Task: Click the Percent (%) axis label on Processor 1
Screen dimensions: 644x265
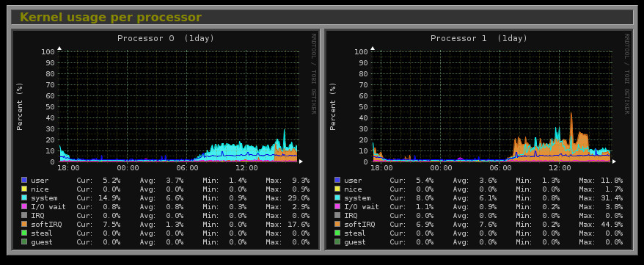Action: coord(333,106)
